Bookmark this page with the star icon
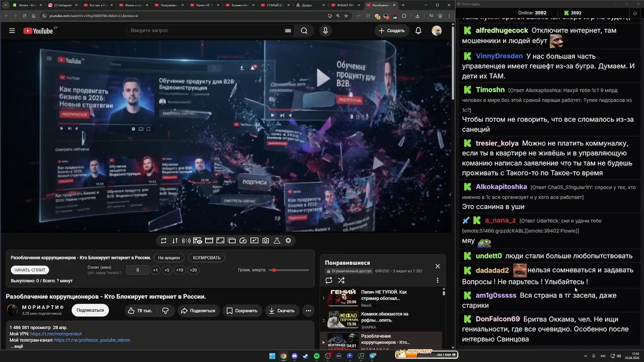Image resolution: width=644 pixels, height=362 pixels. [346, 16]
